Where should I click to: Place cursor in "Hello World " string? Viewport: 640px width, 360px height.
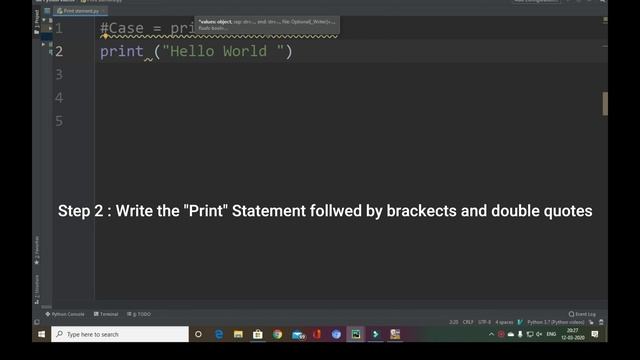point(223,51)
